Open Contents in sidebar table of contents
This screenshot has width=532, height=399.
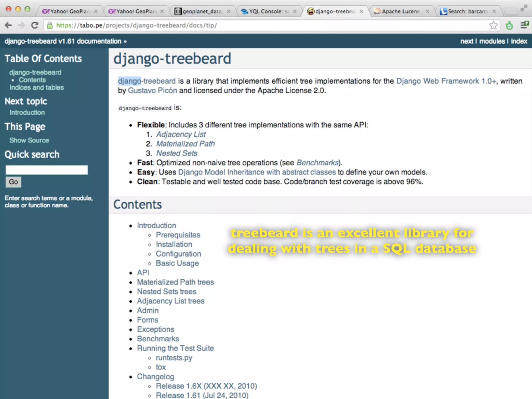coord(32,80)
